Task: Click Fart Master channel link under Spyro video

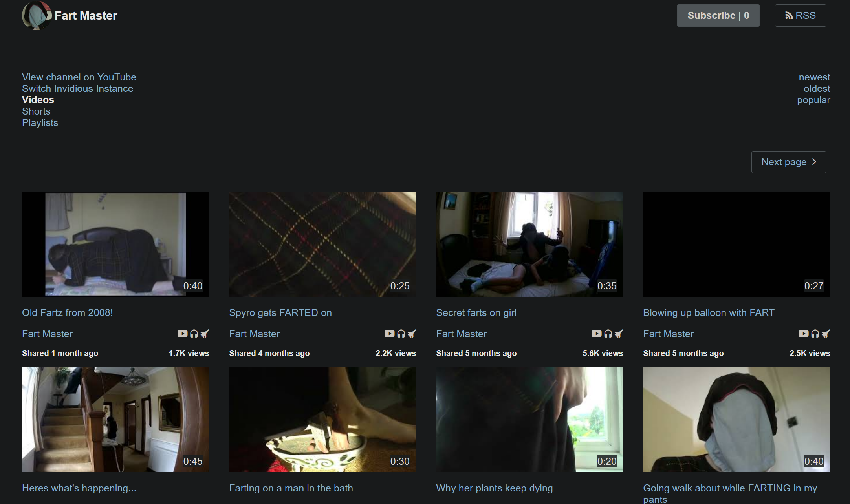Action: pyautogui.click(x=254, y=334)
